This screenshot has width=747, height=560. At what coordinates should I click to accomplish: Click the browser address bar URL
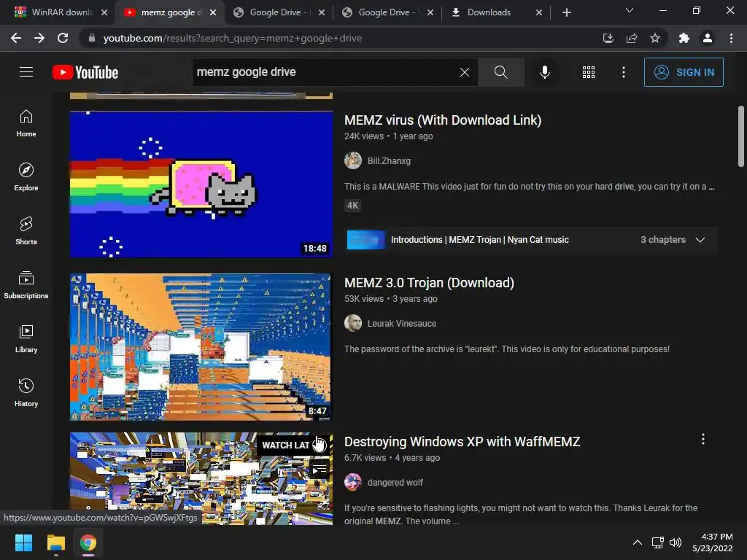pyautogui.click(x=233, y=38)
